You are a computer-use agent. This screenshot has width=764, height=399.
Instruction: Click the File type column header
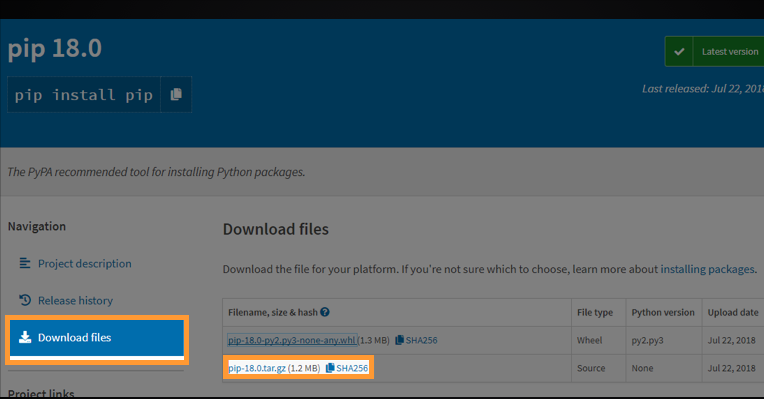click(595, 312)
